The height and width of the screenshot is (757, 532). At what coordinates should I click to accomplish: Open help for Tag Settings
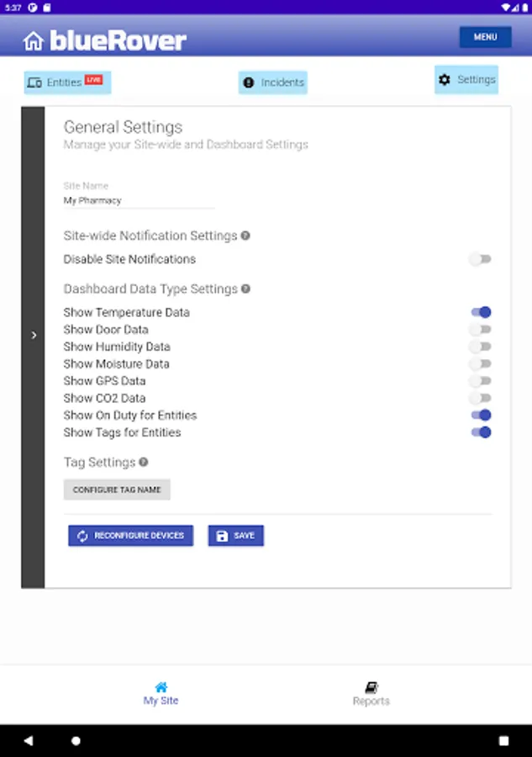click(x=143, y=462)
